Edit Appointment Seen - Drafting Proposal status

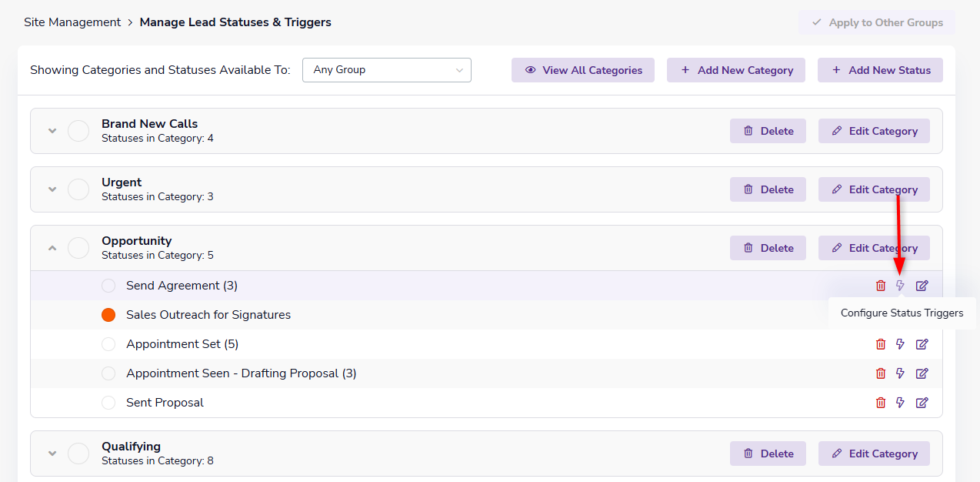click(x=922, y=373)
